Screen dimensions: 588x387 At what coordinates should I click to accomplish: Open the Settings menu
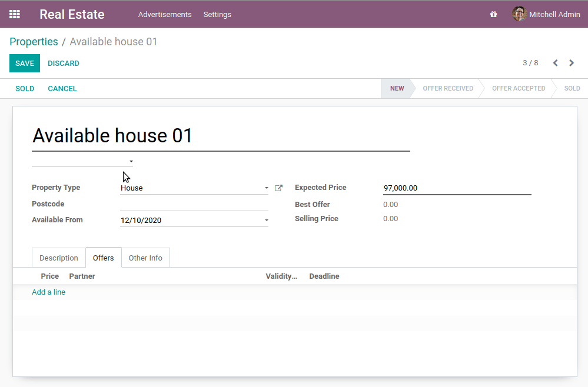pyautogui.click(x=217, y=14)
